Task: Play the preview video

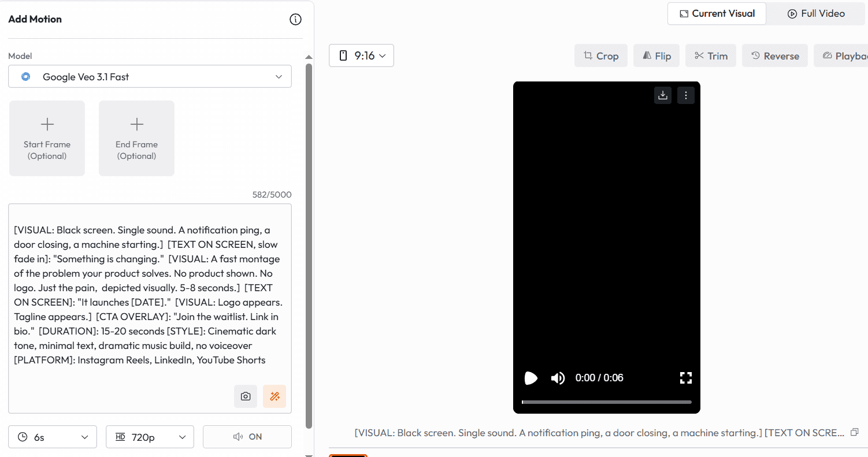Action: pos(531,378)
